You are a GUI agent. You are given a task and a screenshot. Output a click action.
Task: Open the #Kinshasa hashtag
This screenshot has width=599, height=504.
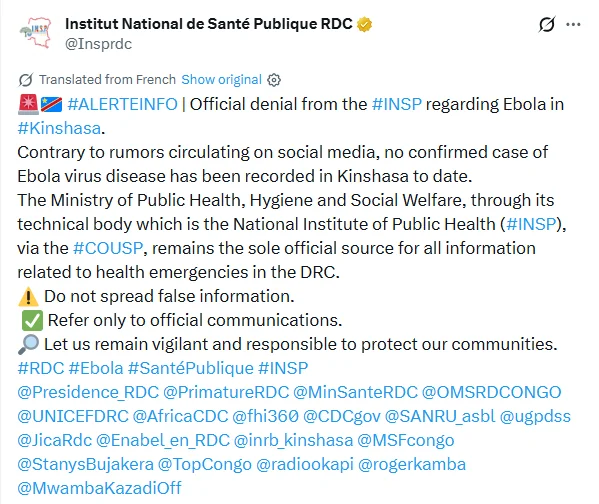coord(59,128)
